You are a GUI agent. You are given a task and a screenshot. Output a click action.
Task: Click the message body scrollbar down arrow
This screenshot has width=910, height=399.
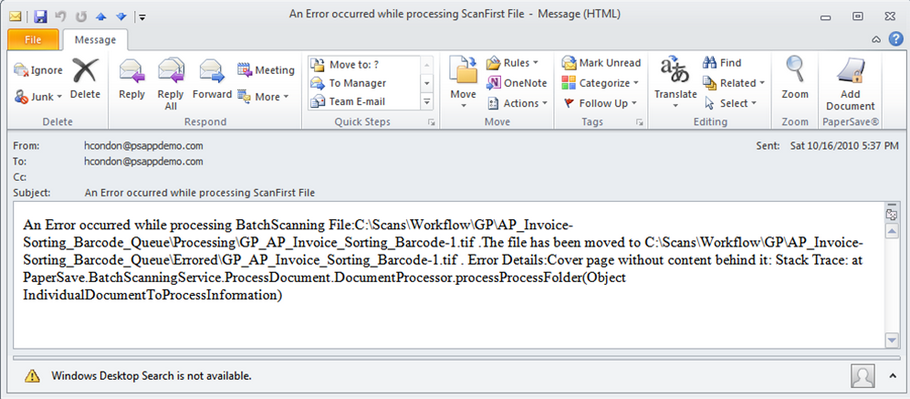(x=891, y=339)
